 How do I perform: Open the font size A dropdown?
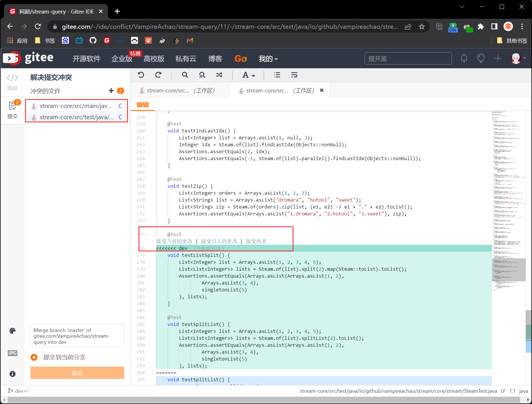248,75
